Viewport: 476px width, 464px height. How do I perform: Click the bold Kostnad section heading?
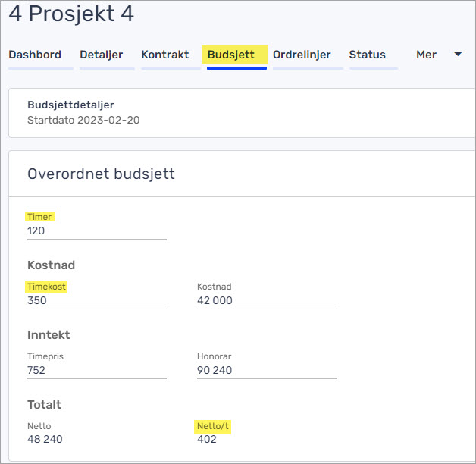point(51,265)
